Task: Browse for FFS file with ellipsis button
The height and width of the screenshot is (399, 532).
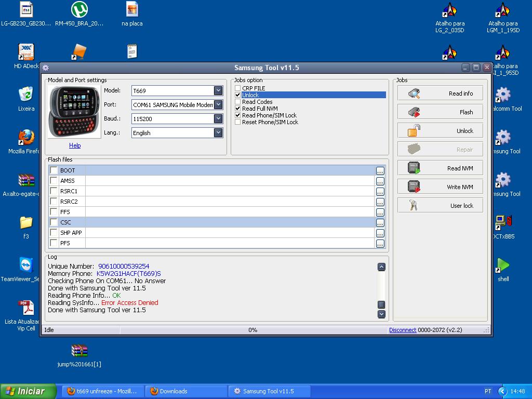Action: point(380,212)
